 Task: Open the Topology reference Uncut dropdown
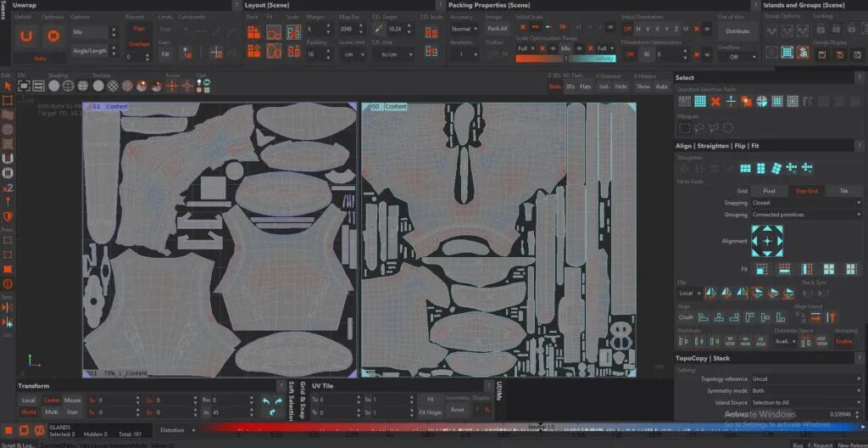(x=806, y=378)
